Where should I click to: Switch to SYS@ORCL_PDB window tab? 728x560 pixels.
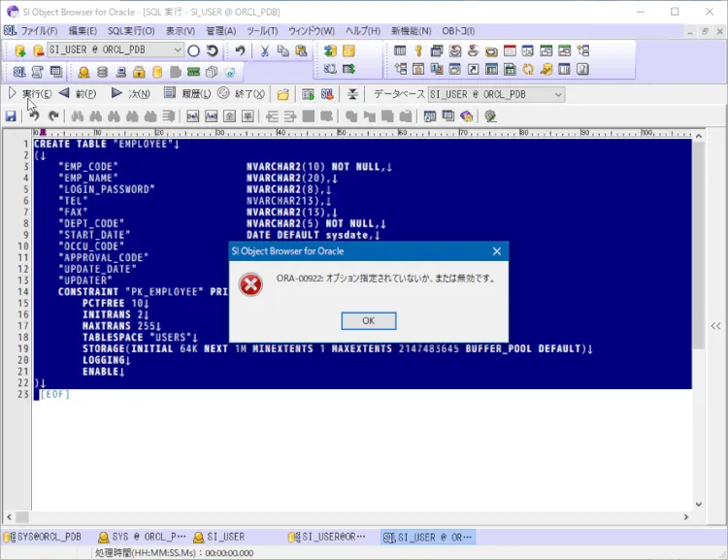point(43,537)
